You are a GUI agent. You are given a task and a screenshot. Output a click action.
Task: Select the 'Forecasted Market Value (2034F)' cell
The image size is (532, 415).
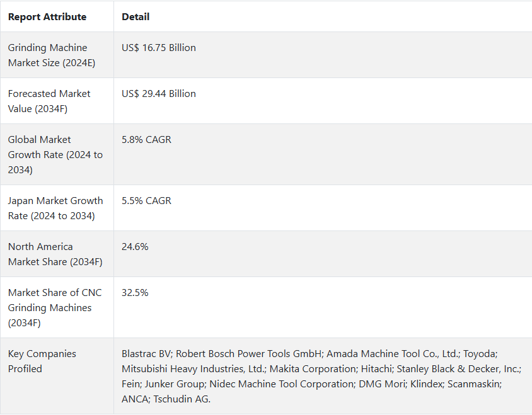point(57,101)
